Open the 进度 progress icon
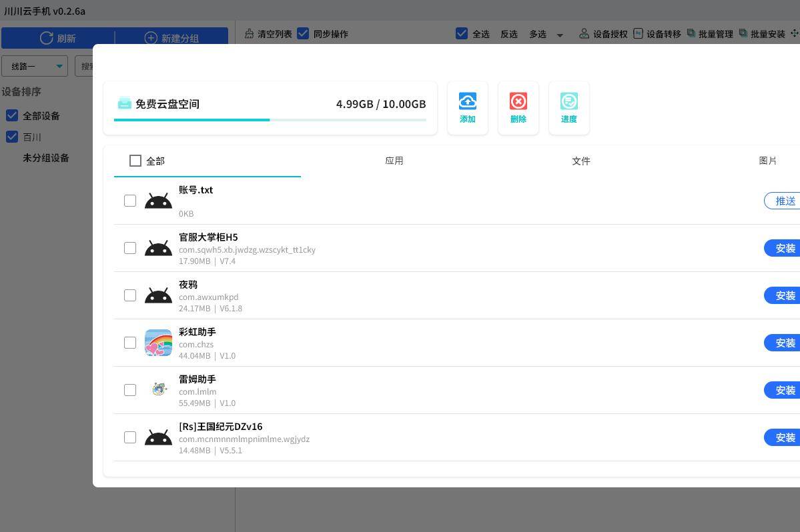 click(569, 101)
